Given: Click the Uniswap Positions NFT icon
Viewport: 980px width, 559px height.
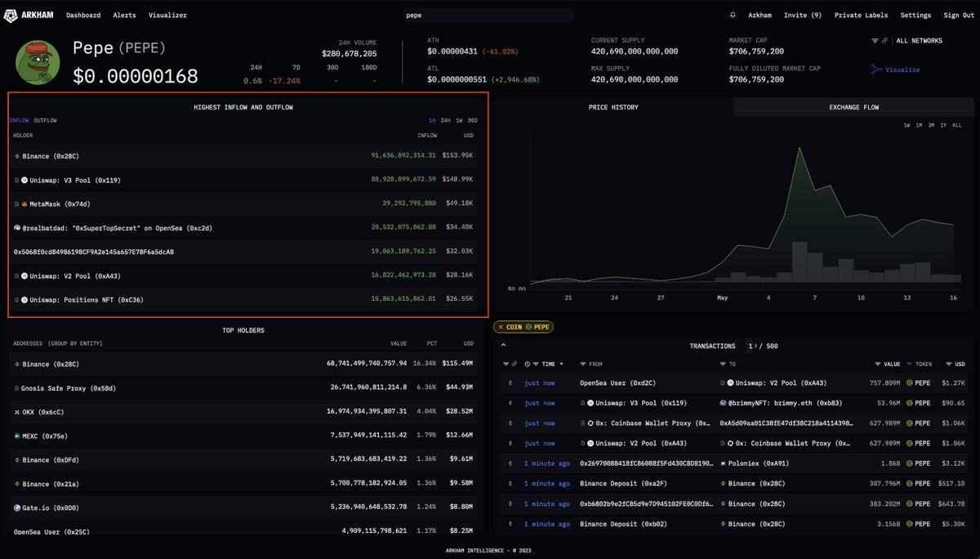Looking at the screenshot, I should tap(24, 300).
